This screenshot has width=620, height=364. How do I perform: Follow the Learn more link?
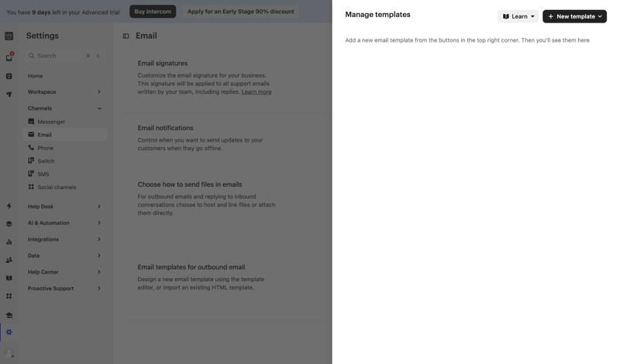tap(257, 92)
